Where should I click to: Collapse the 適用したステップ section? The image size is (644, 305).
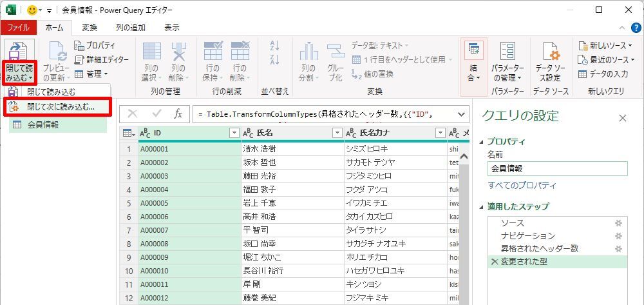click(x=481, y=207)
